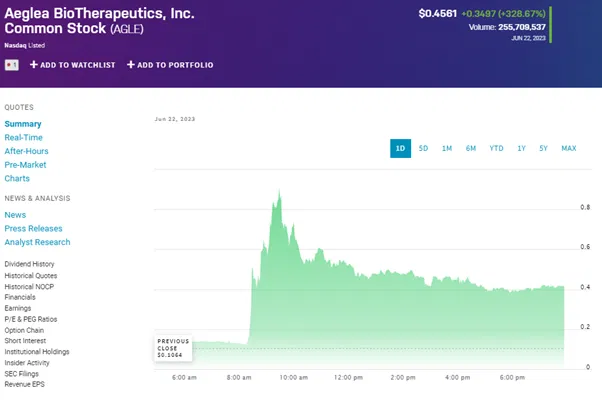602x401 pixels.
Task: Open the Pre-Market quotes link
Action: pyautogui.click(x=25, y=165)
